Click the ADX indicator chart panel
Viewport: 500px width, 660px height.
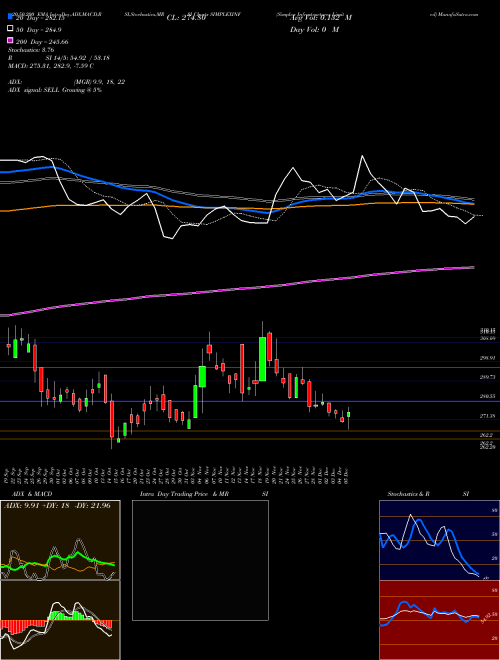[60, 540]
